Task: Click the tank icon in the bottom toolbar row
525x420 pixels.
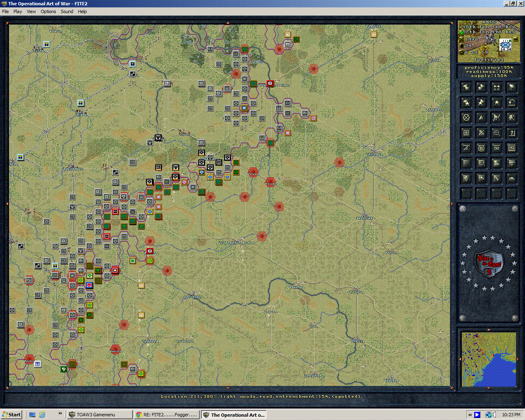Action: (511, 178)
